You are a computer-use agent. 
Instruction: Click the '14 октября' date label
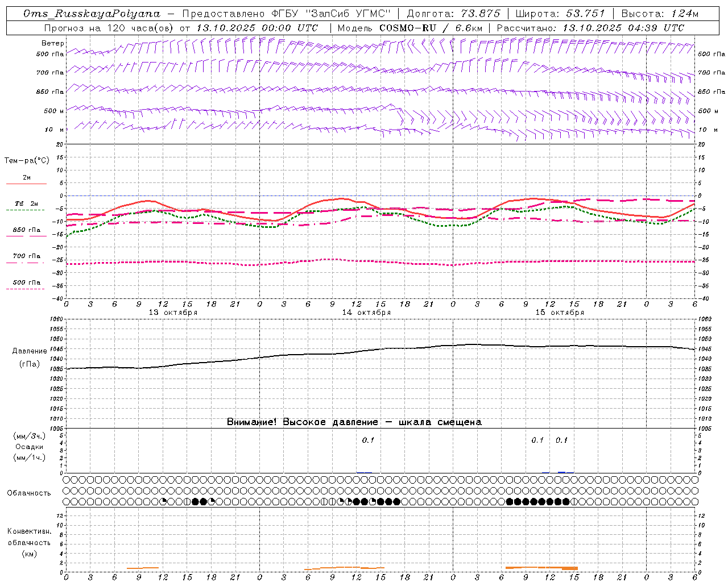tap(366, 313)
